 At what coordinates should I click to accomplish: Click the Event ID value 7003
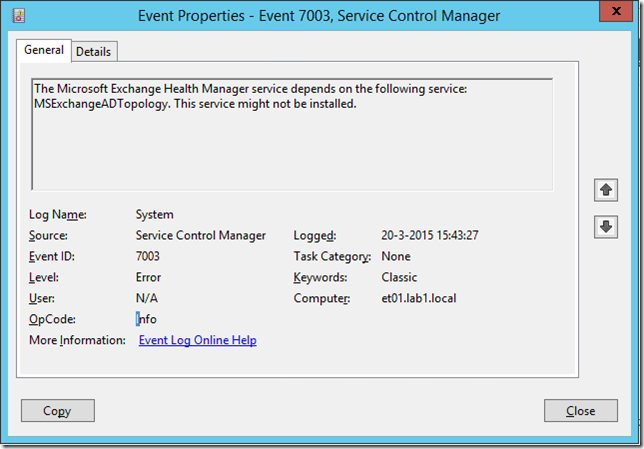click(x=148, y=256)
